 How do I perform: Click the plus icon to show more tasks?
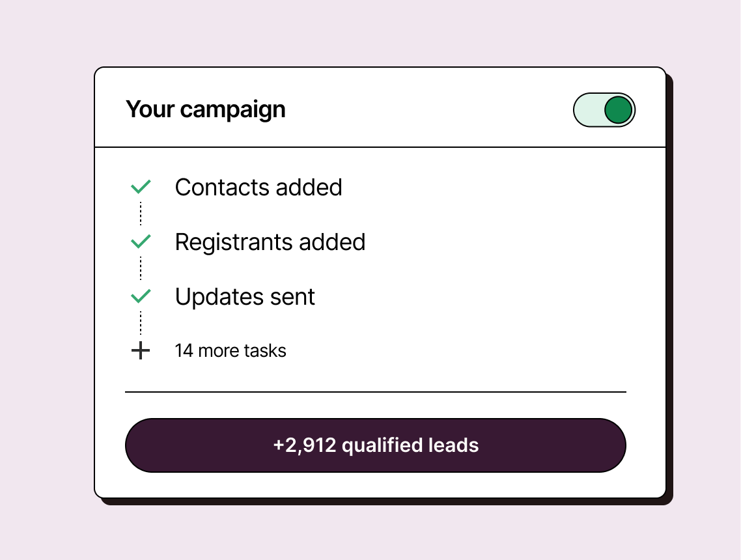tap(141, 351)
